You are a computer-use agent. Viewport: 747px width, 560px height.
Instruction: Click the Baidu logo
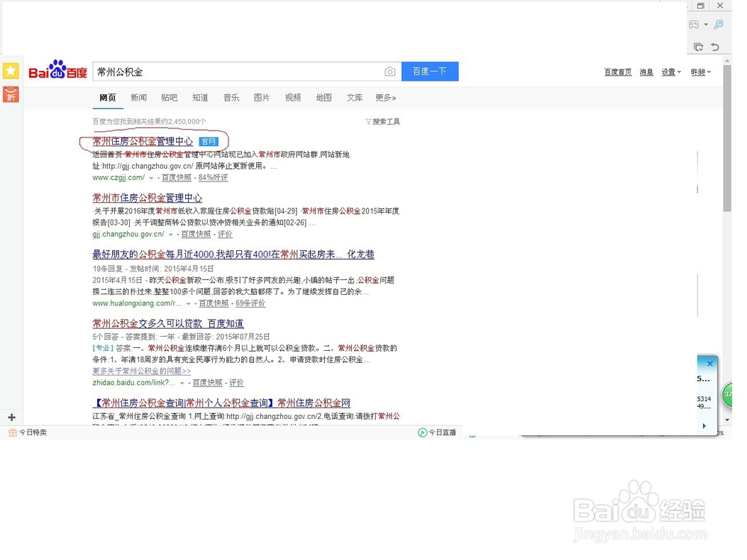58,70
